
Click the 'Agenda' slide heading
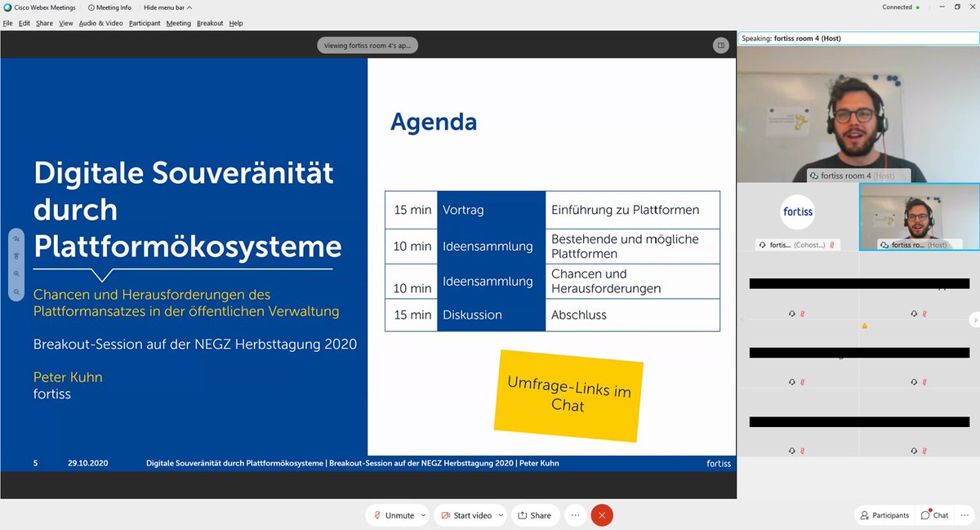pos(433,122)
